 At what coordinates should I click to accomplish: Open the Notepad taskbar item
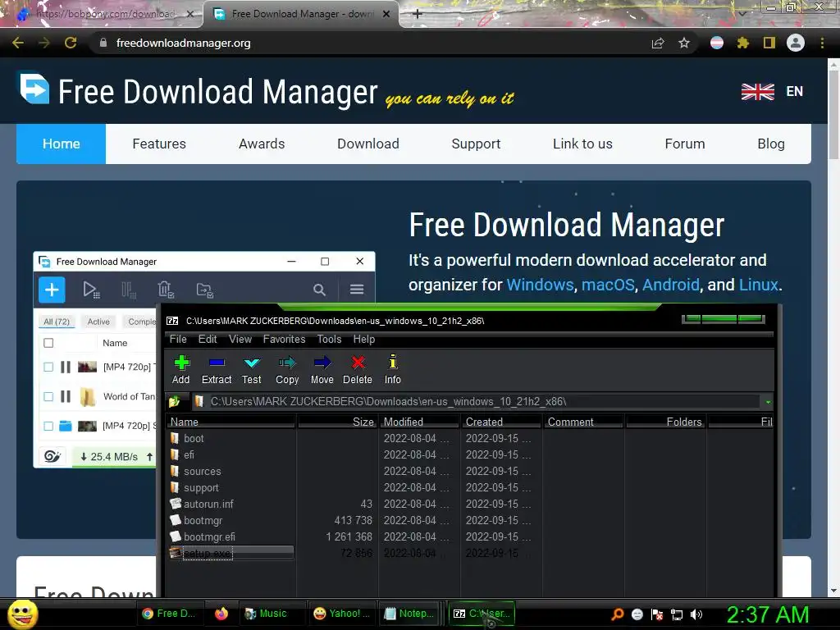point(409,614)
